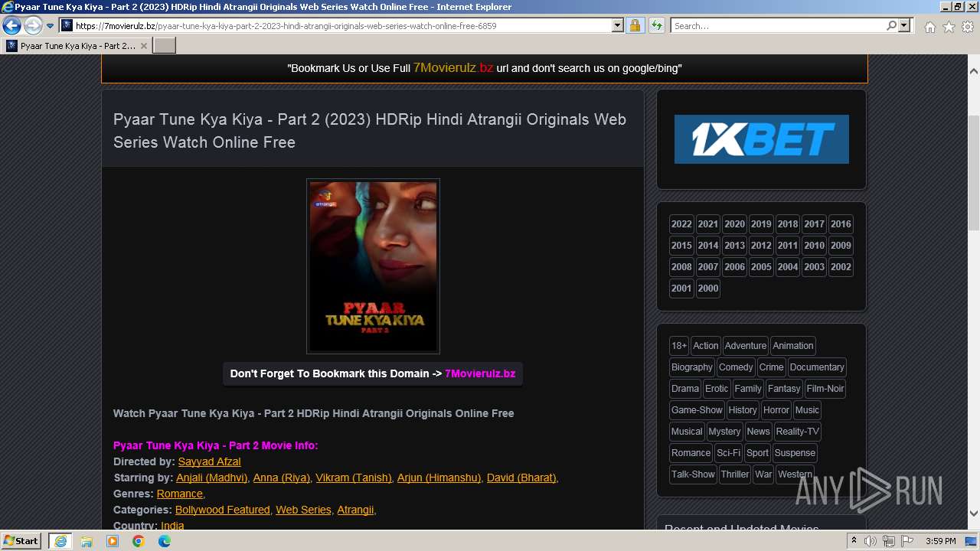
Task: Open Microsoft Edge taskbar icon
Action: [165, 541]
